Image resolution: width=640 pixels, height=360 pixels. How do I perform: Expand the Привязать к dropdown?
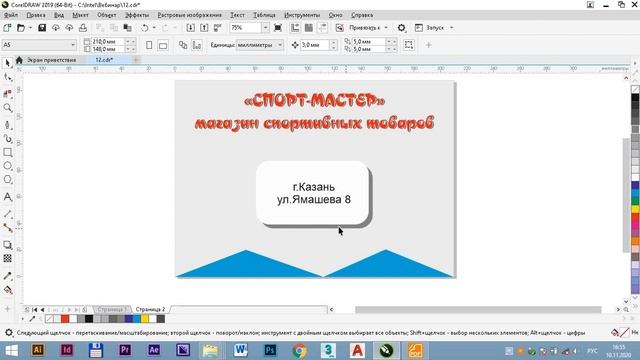[x=386, y=28]
